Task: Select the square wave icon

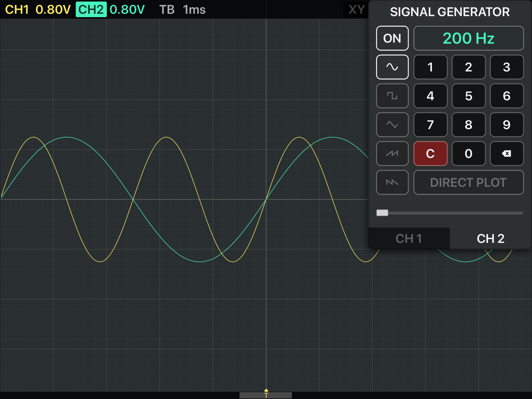Action: point(392,96)
